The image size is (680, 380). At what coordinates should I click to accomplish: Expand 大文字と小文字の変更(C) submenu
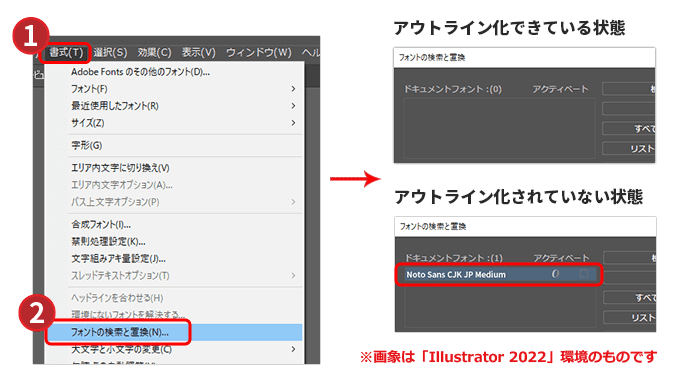click(173, 349)
